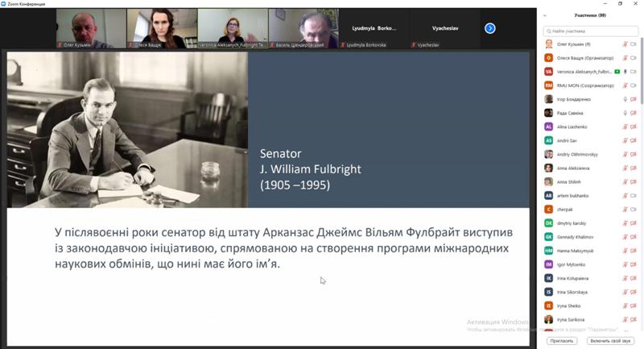Click camera icon in Veronica Aleksanych row
The image size is (644, 349).
634,72
